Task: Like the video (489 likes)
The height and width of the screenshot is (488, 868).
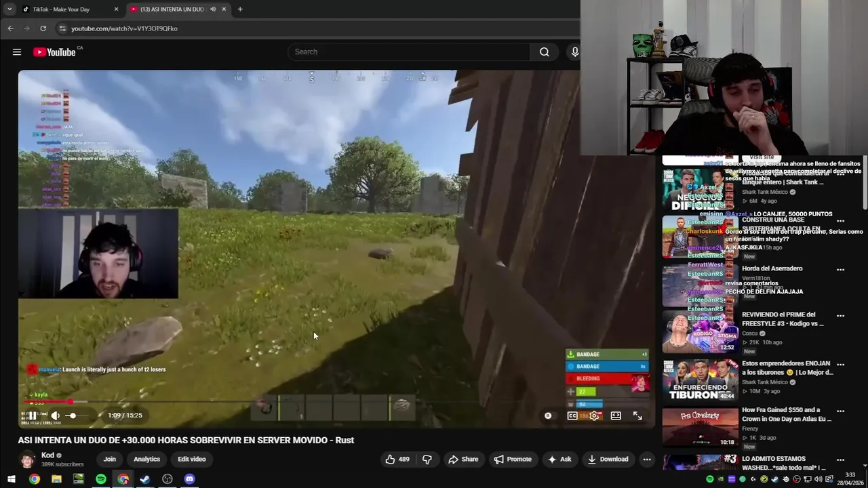Action: point(397,459)
